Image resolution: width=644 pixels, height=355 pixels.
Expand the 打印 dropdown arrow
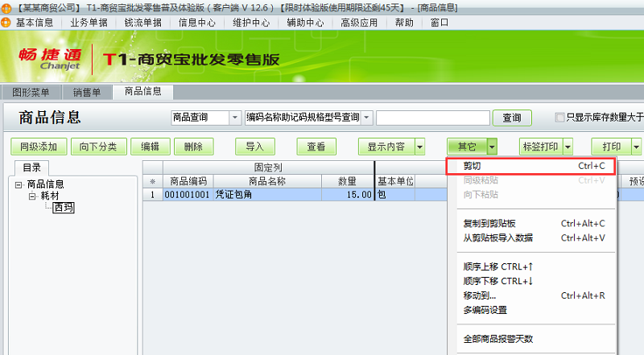coord(636,147)
